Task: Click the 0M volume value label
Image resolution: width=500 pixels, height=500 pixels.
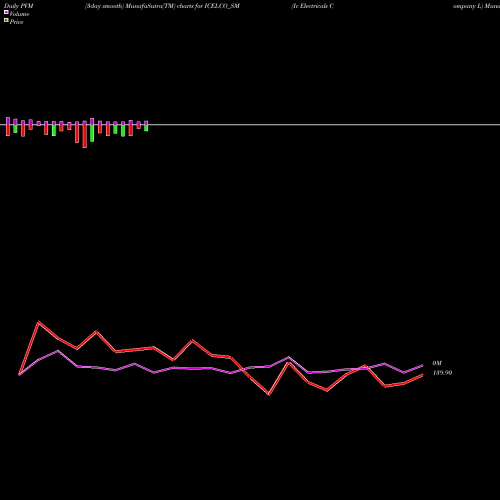Action: tap(437, 363)
